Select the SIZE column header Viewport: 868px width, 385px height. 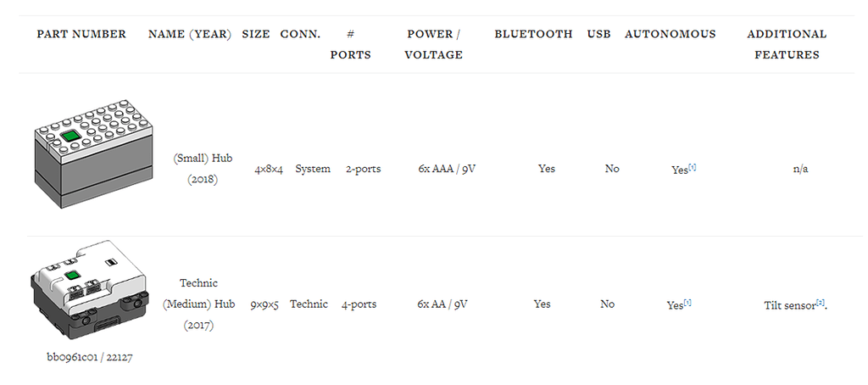pyautogui.click(x=256, y=35)
